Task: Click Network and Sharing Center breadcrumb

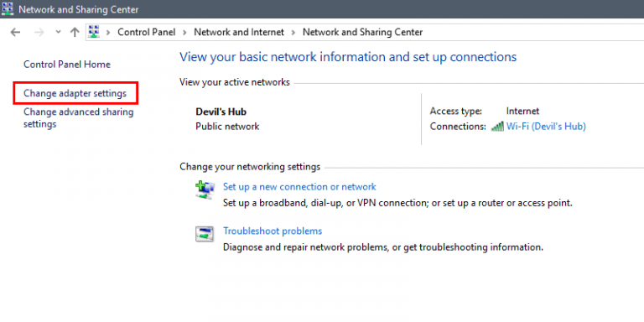Action: (362, 32)
